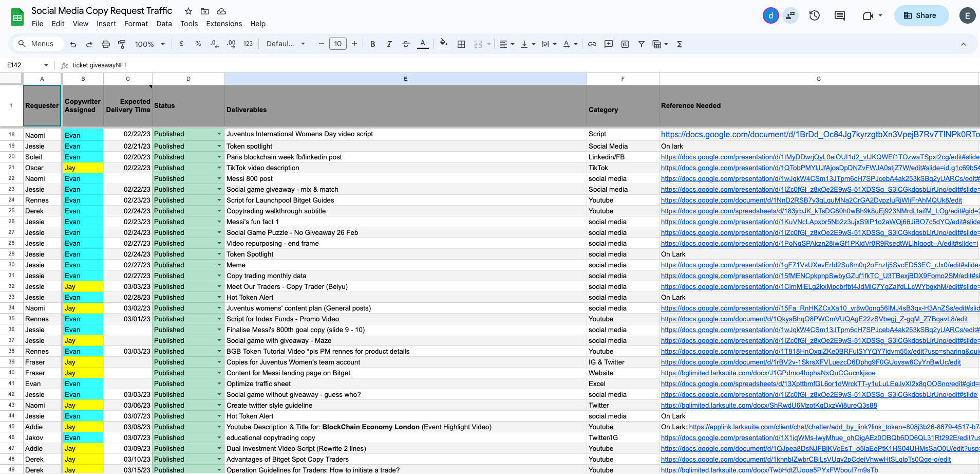Viewport: 980px width, 474px height.
Task: Format selection as currency pound
Action: tap(182, 44)
